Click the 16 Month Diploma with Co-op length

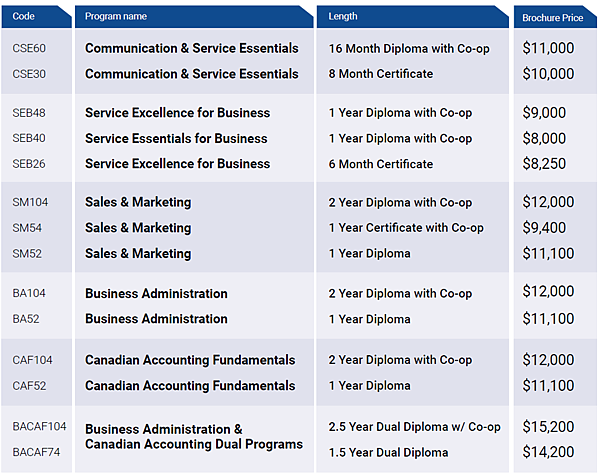point(409,48)
